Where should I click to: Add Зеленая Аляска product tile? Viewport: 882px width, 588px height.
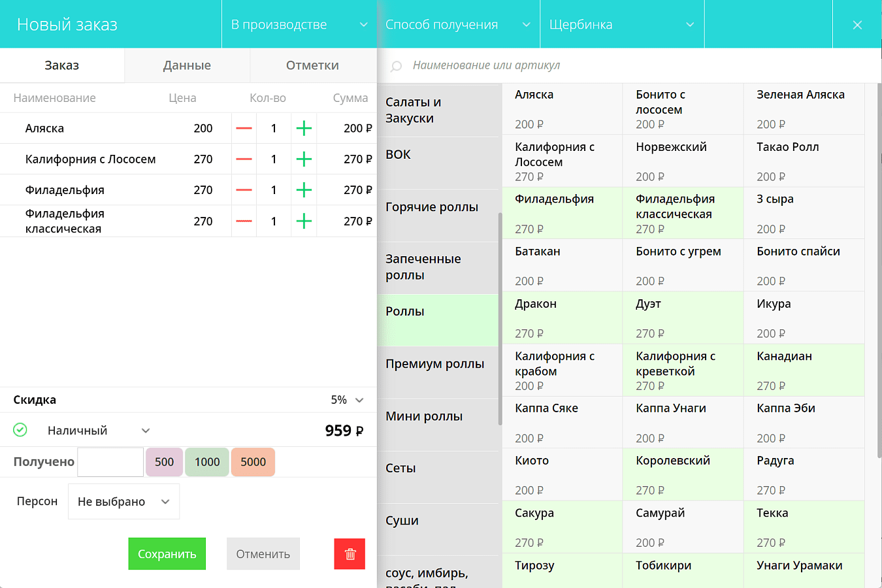coord(804,109)
